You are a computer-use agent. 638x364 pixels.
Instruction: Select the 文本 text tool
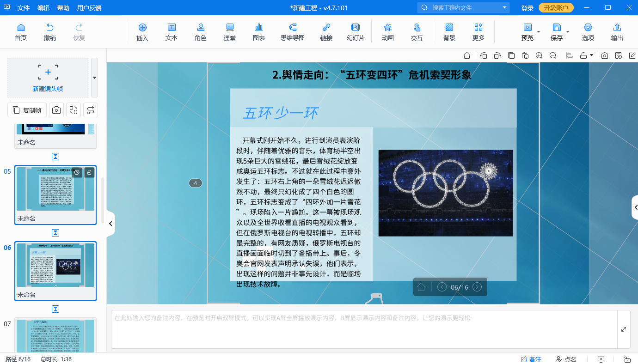pos(172,32)
